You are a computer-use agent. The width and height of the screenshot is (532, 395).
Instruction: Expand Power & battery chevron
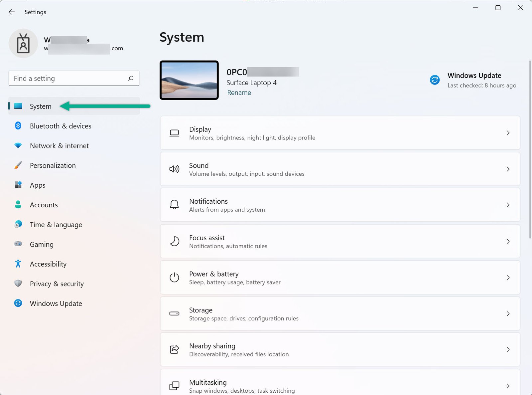(508, 278)
